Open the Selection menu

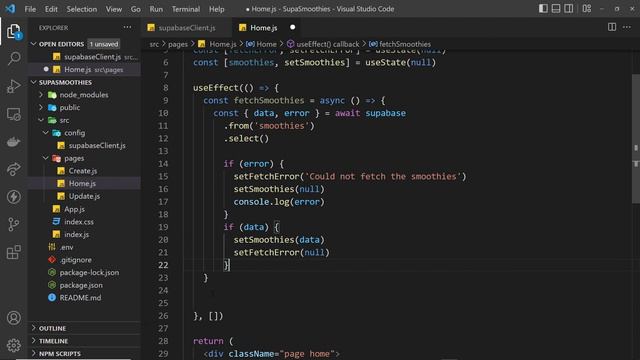tap(82, 9)
